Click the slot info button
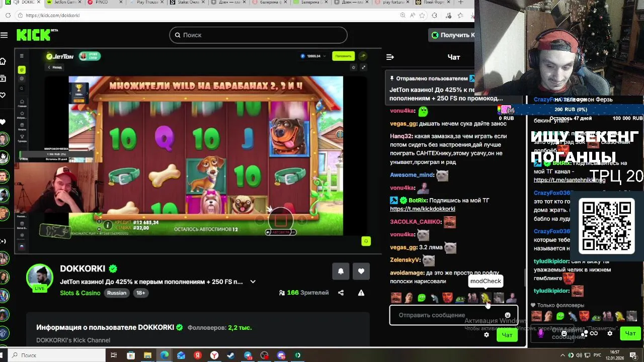This screenshot has height=362, width=644. pyautogui.click(x=107, y=225)
